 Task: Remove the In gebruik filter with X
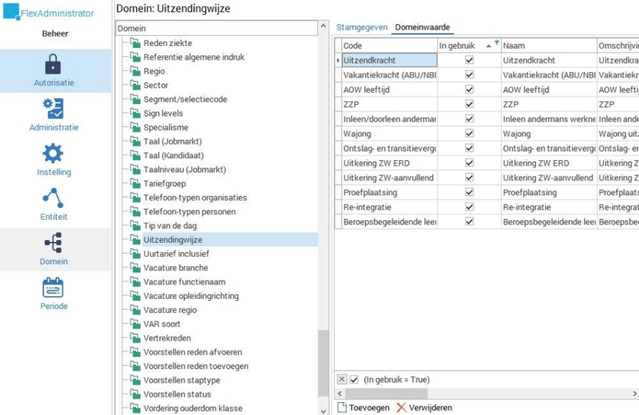[x=342, y=380]
